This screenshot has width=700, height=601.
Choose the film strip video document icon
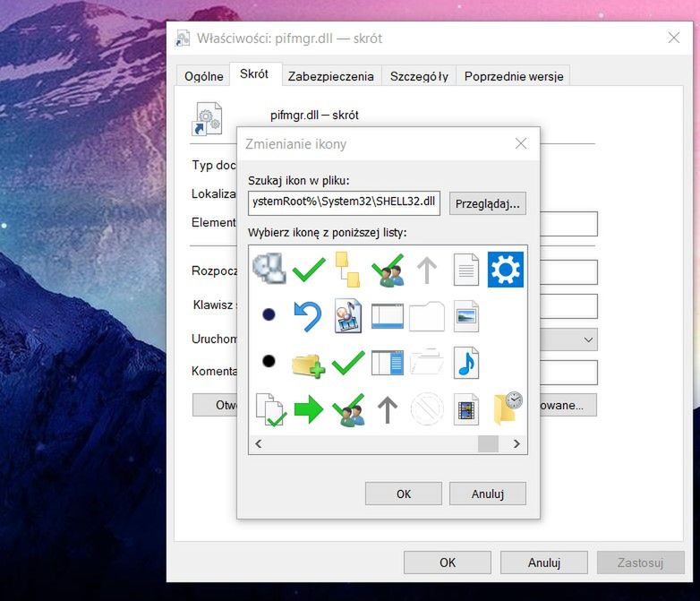466,408
